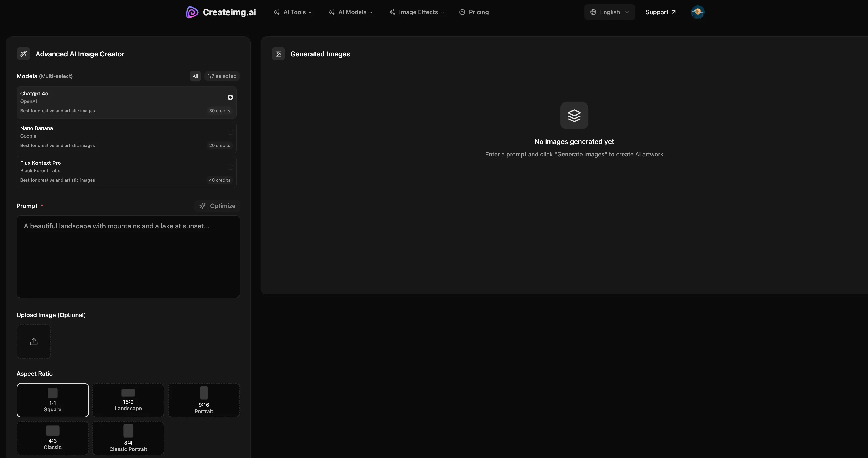Enable the Flux Kontext Pro checkbox
This screenshot has height=458, width=868.
(230, 167)
